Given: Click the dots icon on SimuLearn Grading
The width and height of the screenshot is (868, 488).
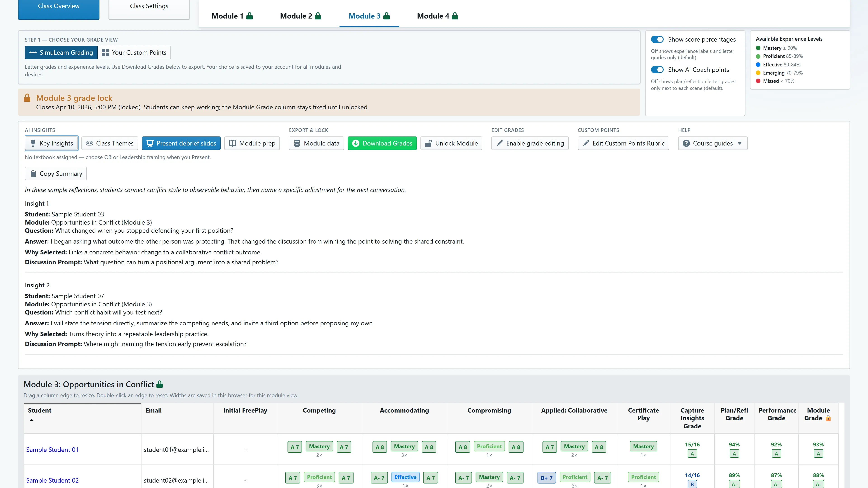Looking at the screenshot, I should pyautogui.click(x=33, y=52).
